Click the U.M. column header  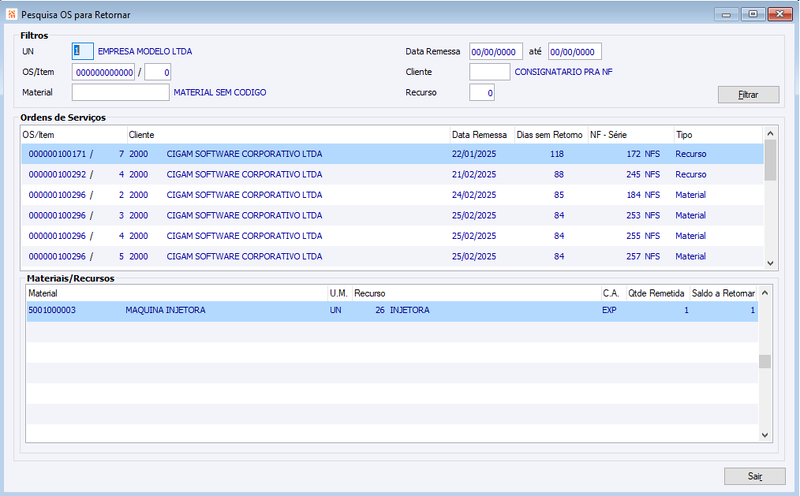coord(340,293)
